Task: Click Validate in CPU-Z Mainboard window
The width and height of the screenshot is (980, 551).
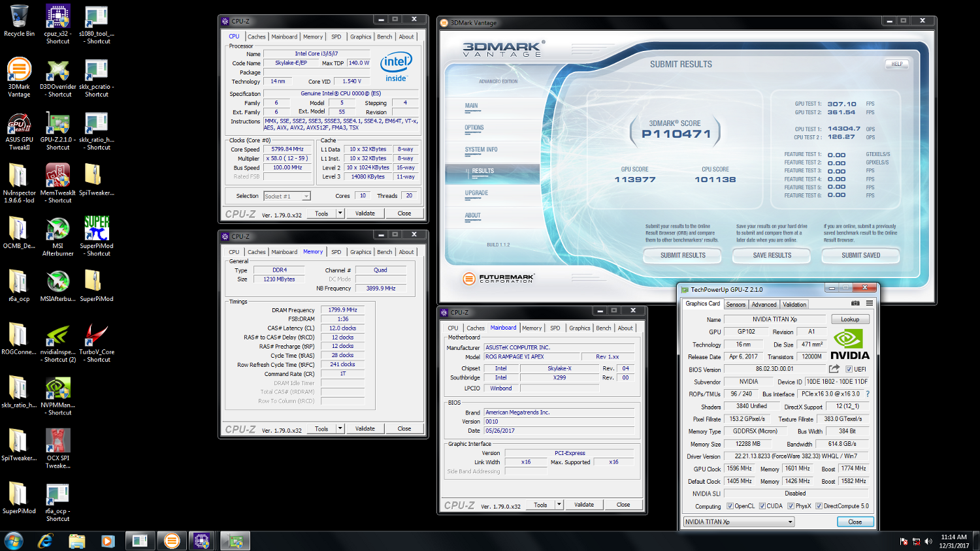Action: 584,504
